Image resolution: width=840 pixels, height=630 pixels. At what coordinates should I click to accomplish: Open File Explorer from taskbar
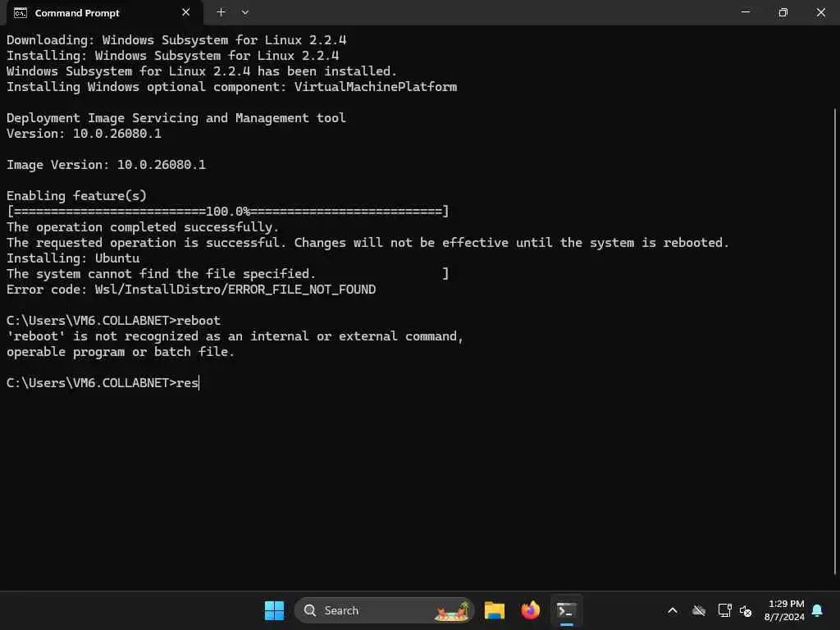click(494, 610)
